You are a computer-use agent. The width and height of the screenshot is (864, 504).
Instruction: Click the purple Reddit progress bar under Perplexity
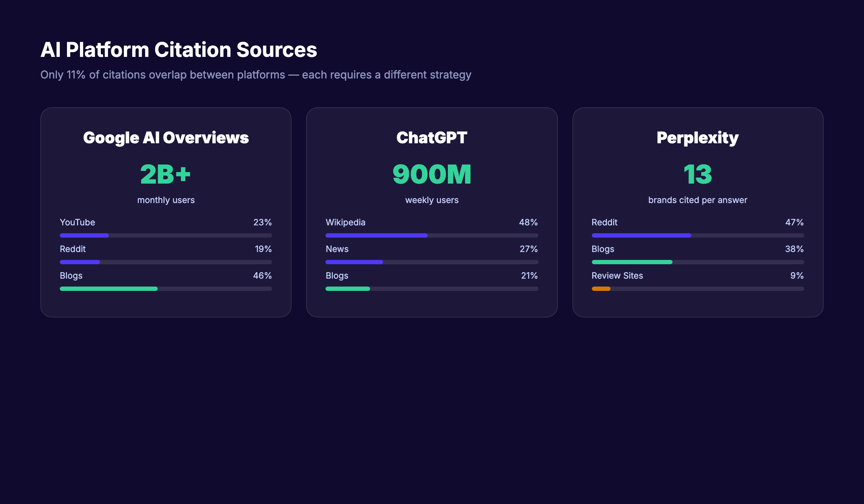(641, 235)
